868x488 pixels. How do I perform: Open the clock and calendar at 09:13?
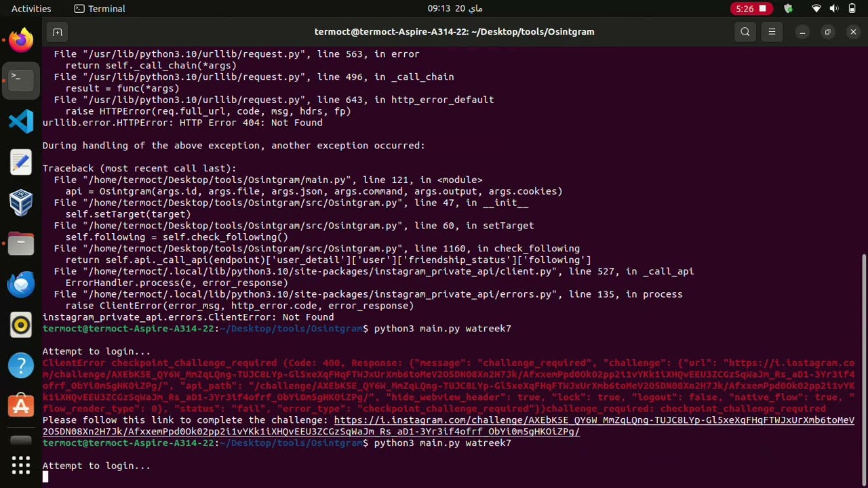click(455, 9)
